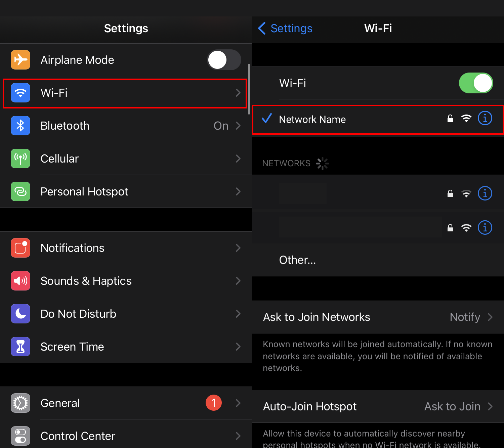504x448 pixels.
Task: Open Cellular row chevron
Action: point(238,159)
